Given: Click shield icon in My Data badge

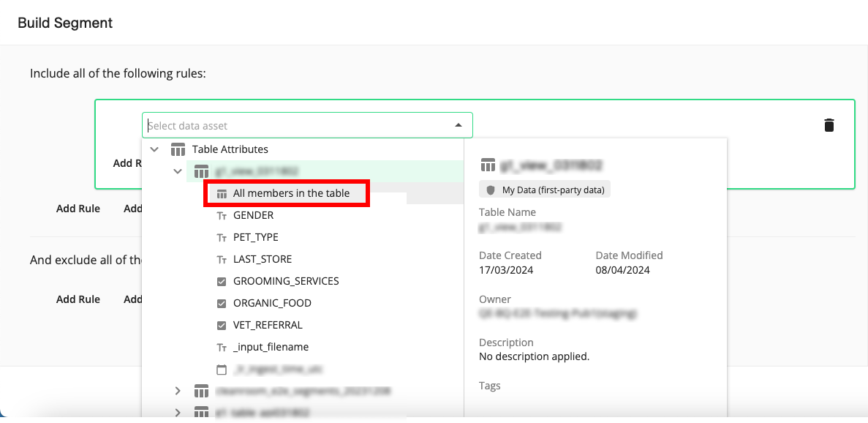Looking at the screenshot, I should [x=491, y=190].
